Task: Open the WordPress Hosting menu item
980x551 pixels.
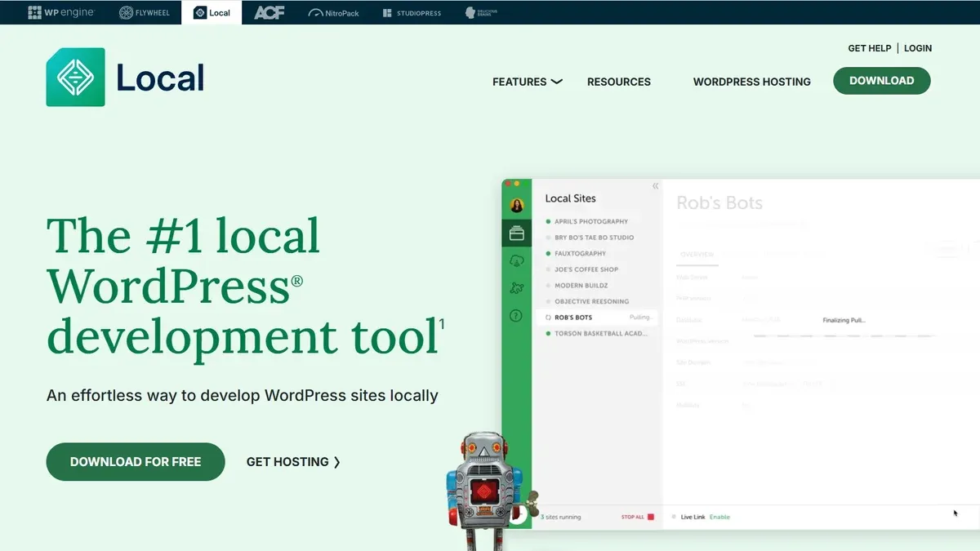Action: (x=752, y=82)
